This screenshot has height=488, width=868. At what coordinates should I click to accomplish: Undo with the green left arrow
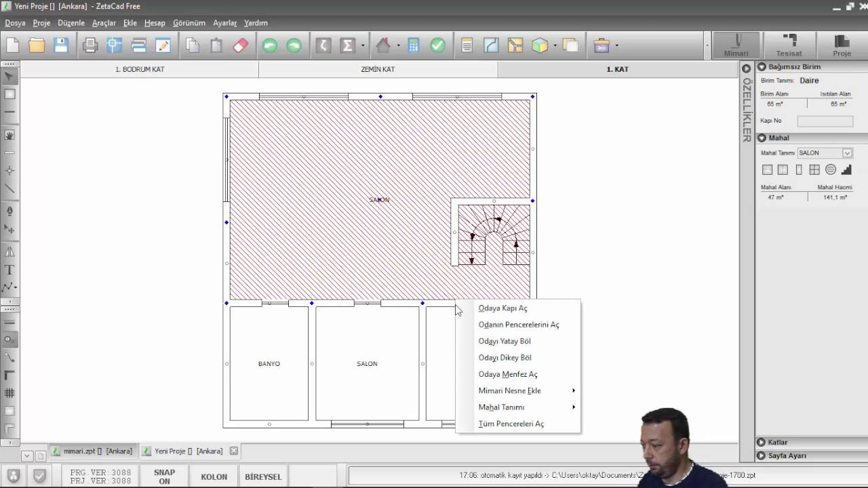[x=270, y=45]
